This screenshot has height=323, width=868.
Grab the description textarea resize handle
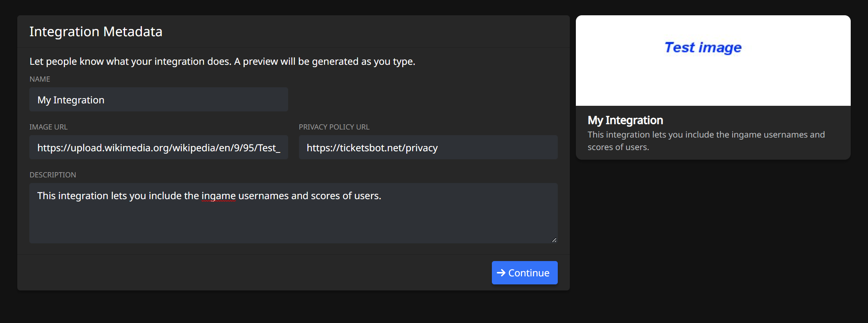point(554,240)
